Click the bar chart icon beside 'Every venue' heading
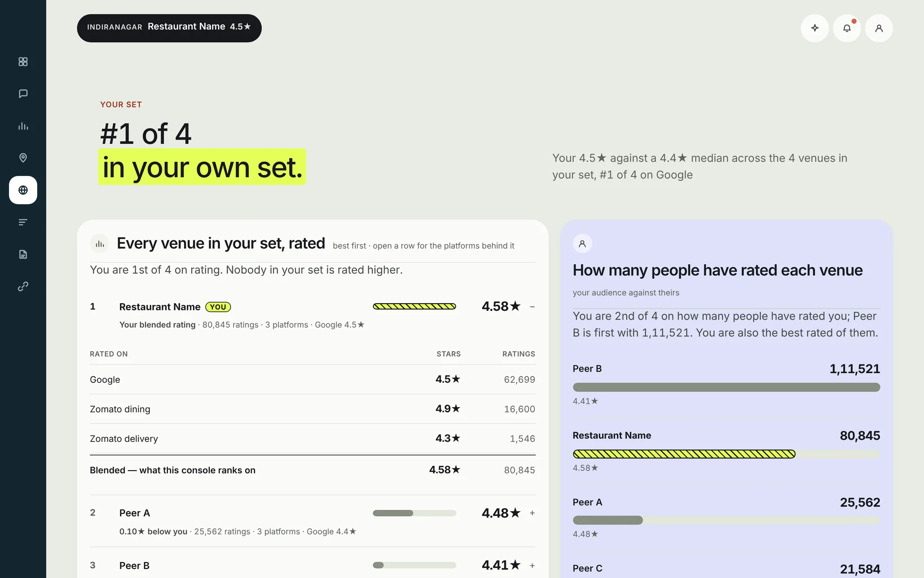This screenshot has width=924, height=578. coord(100,244)
